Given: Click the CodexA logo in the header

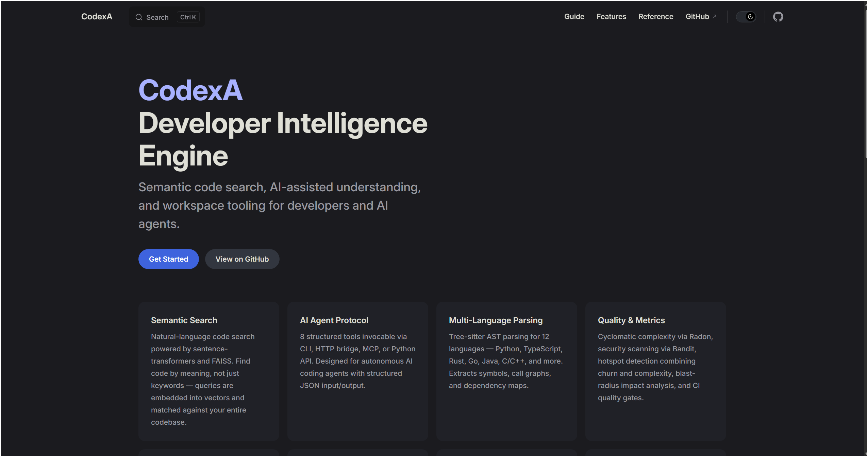Looking at the screenshot, I should (x=97, y=16).
